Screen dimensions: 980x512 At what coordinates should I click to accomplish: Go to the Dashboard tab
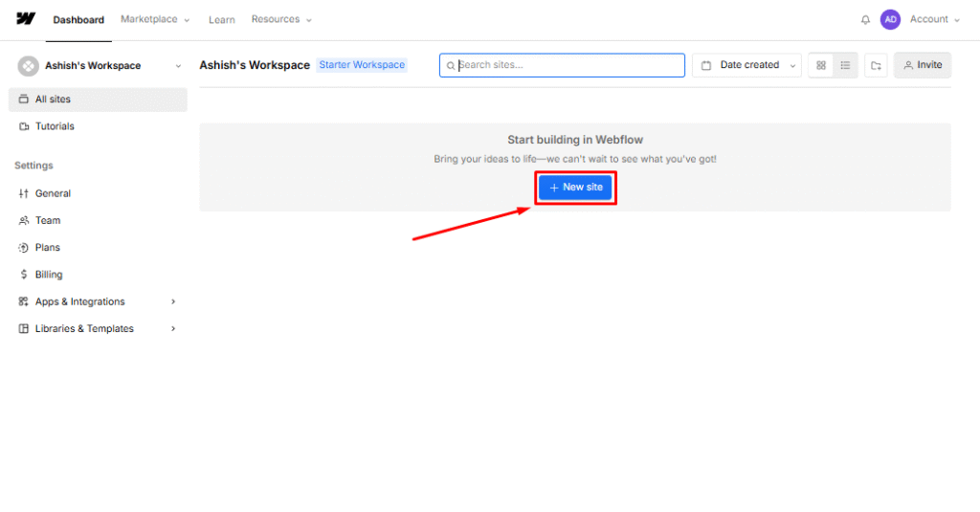tap(78, 20)
